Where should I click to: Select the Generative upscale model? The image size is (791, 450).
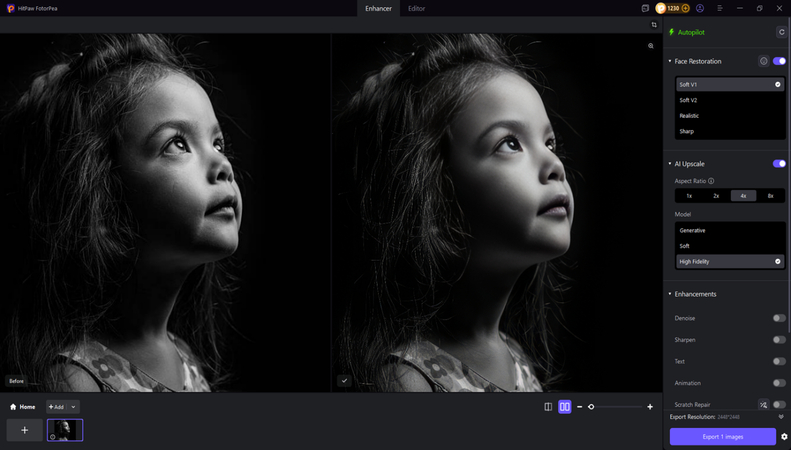(730, 231)
